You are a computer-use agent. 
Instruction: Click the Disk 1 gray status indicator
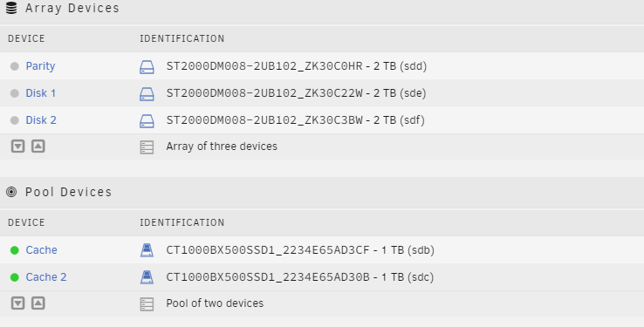tap(14, 93)
